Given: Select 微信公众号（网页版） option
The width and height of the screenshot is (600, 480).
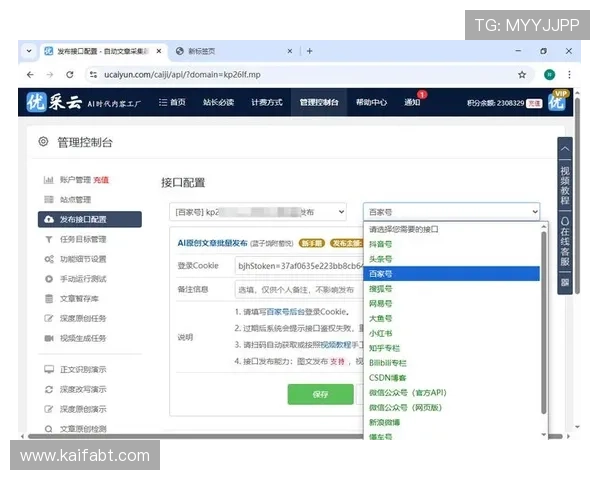Looking at the screenshot, I should (x=452, y=408).
